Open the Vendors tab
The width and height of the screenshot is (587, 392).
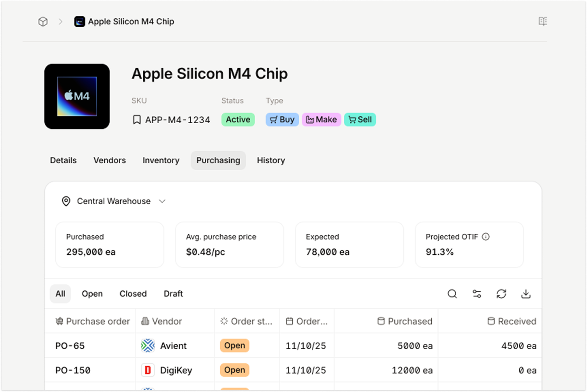[110, 160]
